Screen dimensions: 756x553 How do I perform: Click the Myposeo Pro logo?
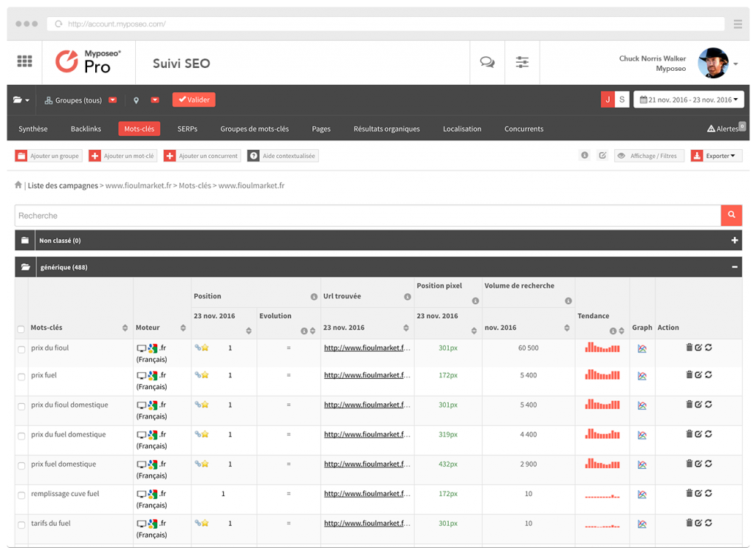point(89,62)
